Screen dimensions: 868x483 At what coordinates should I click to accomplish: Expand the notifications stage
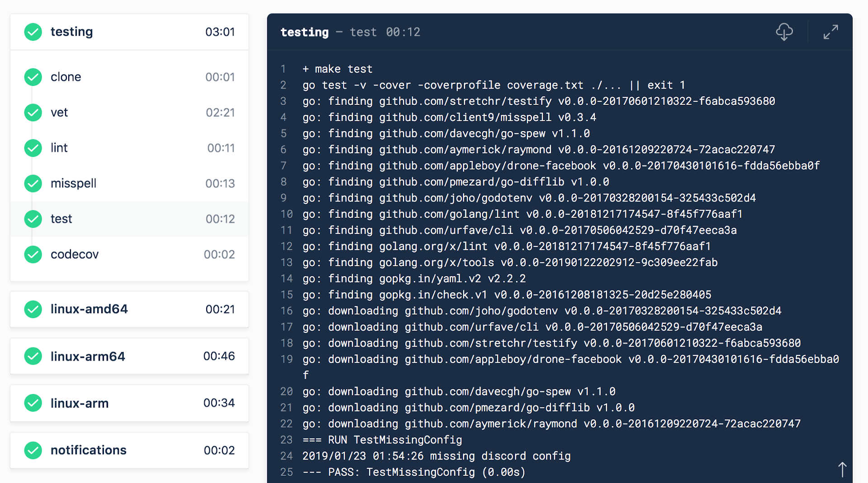tap(129, 450)
